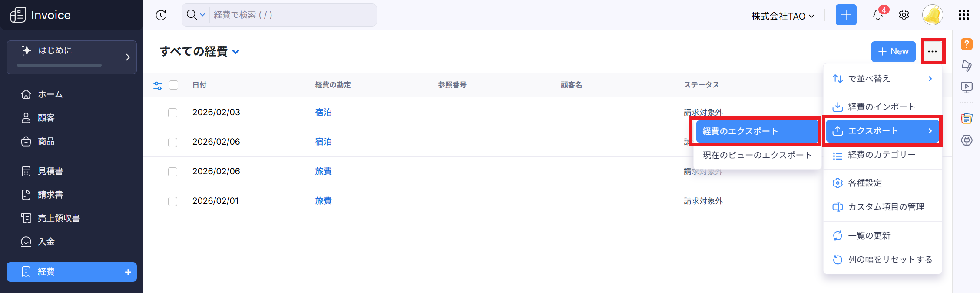Click the recent history clock icon
The height and width of the screenshot is (293, 980).
pyautogui.click(x=161, y=15)
